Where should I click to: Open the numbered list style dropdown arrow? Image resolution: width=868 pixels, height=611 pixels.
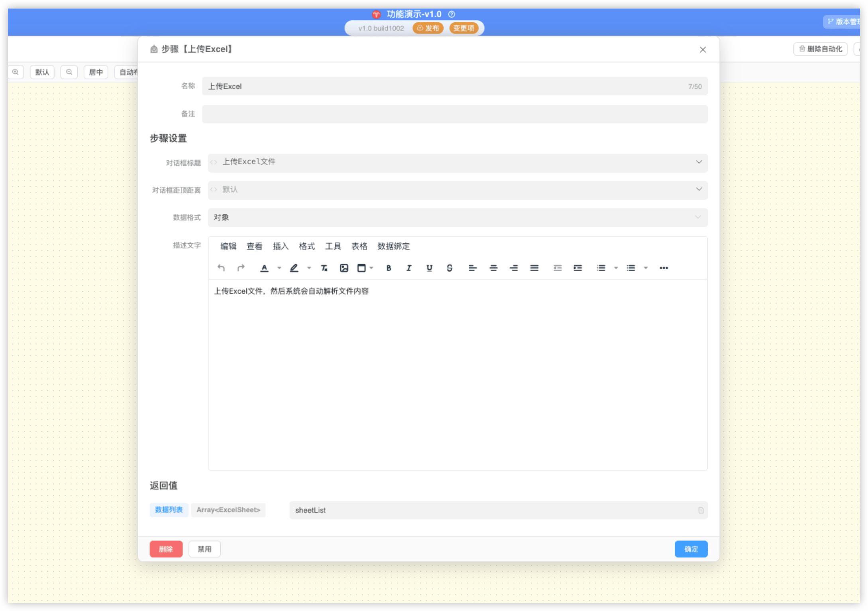point(616,268)
